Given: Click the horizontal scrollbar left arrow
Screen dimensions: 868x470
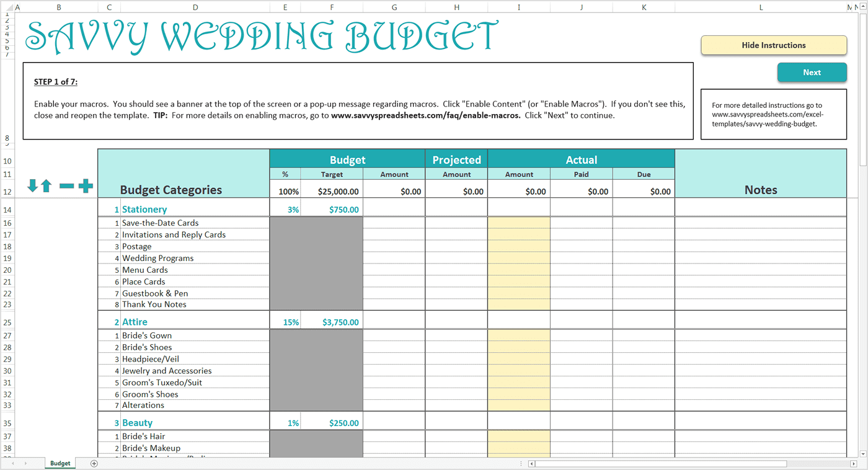Looking at the screenshot, I should tap(531, 463).
